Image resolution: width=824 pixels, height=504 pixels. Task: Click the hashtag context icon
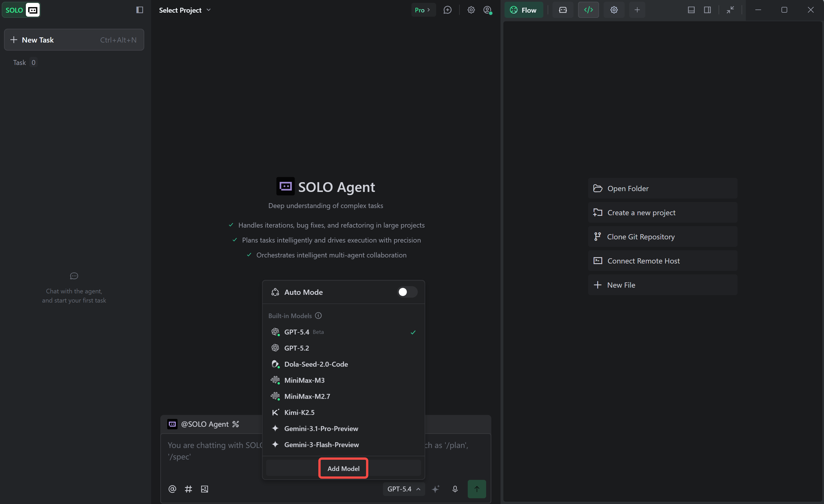(188, 488)
